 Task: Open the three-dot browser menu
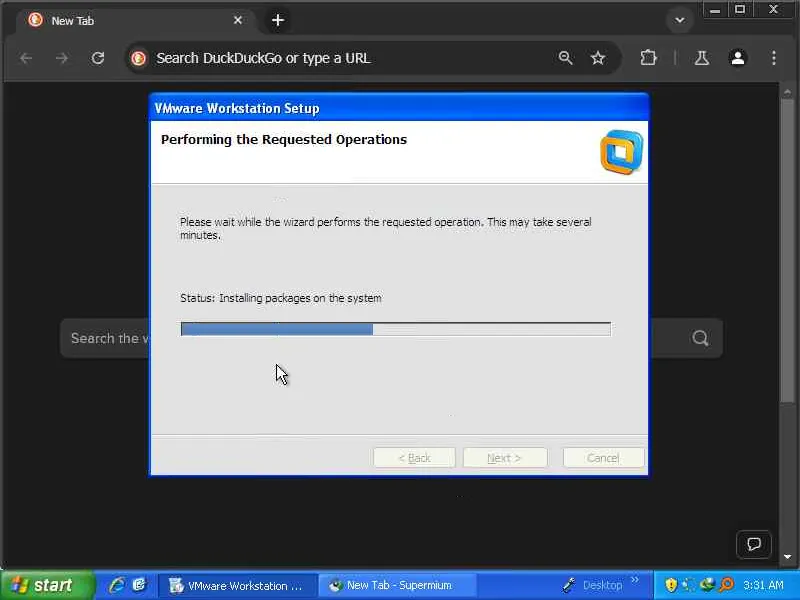pos(774,58)
